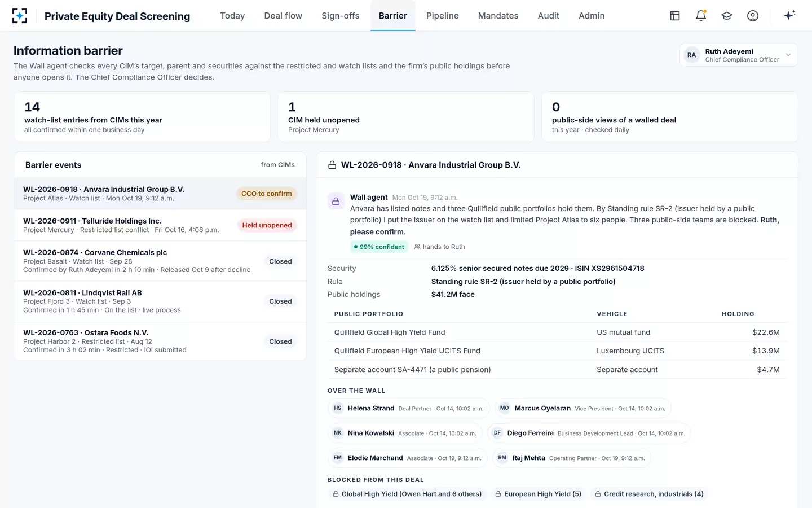Launch the AI sparkle assistant
The image size is (812, 508).
789,15
